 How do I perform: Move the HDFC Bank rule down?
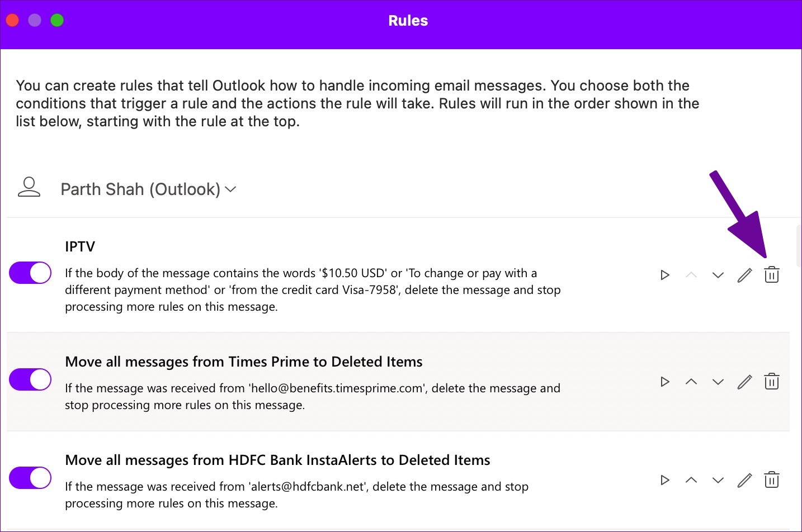[718, 480]
